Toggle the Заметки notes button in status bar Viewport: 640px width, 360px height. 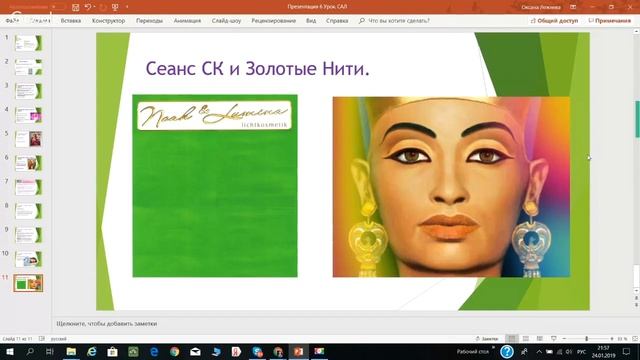(x=487, y=339)
